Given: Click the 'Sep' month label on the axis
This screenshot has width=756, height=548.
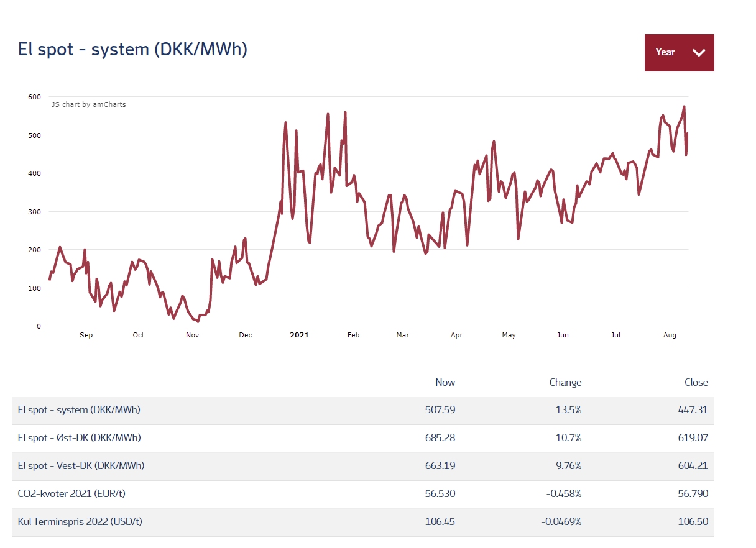Looking at the screenshot, I should pyautogui.click(x=86, y=336).
